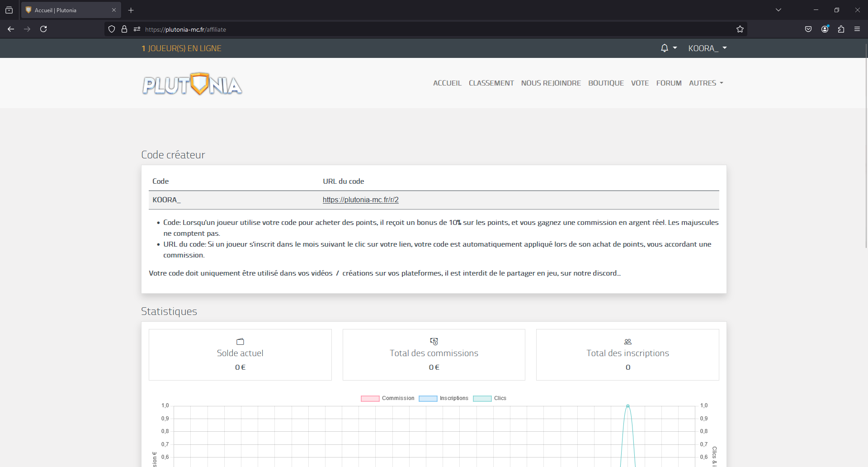
Task: Click the Total des inscriptions users icon
Action: coord(627,342)
